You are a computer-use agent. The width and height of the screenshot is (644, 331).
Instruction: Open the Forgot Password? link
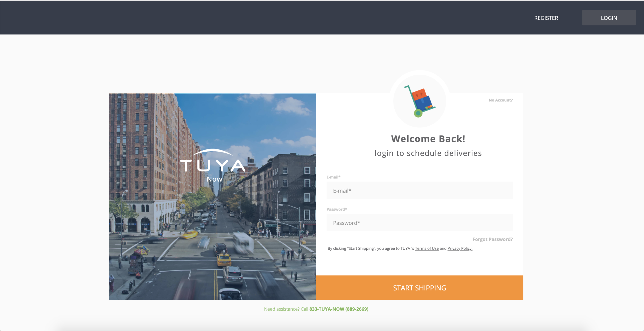[493, 239]
